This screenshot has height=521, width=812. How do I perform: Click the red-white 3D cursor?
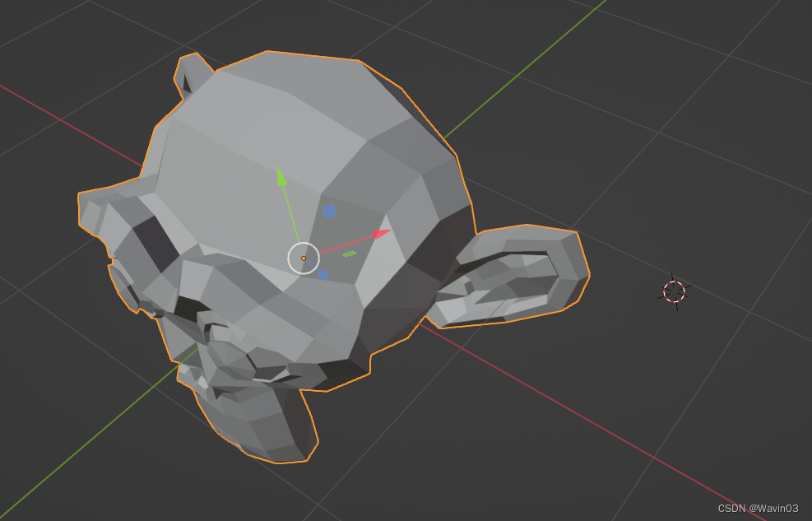click(x=675, y=291)
